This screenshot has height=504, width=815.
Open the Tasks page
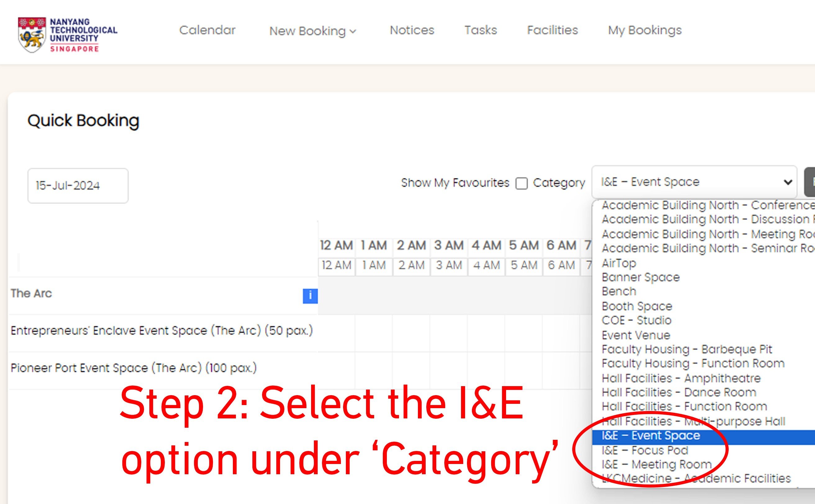point(480,30)
